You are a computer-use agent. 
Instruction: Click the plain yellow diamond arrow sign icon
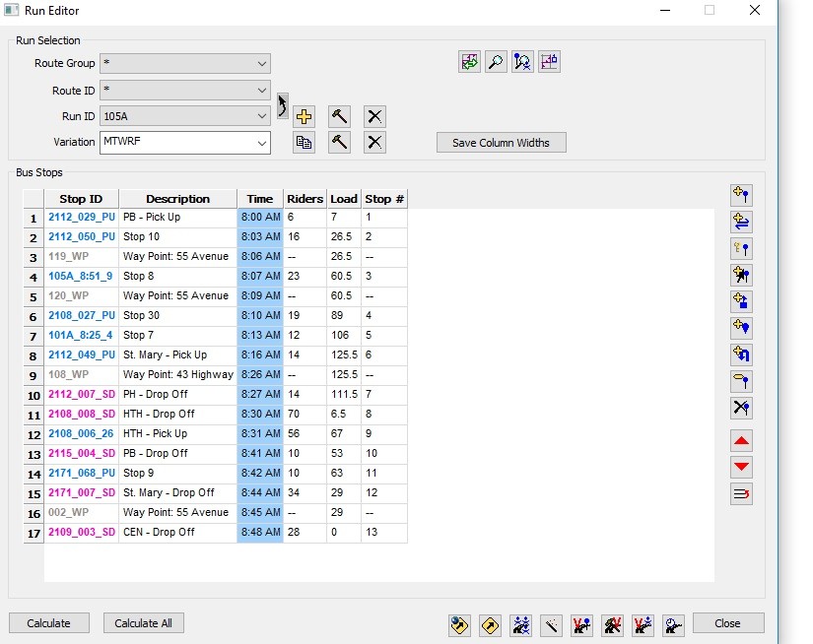491,625
